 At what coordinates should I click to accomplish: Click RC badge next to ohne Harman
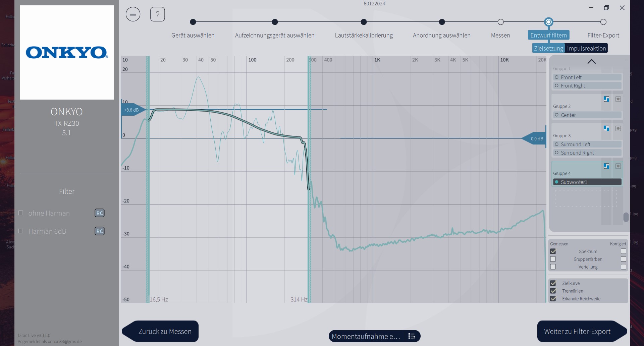tap(100, 213)
